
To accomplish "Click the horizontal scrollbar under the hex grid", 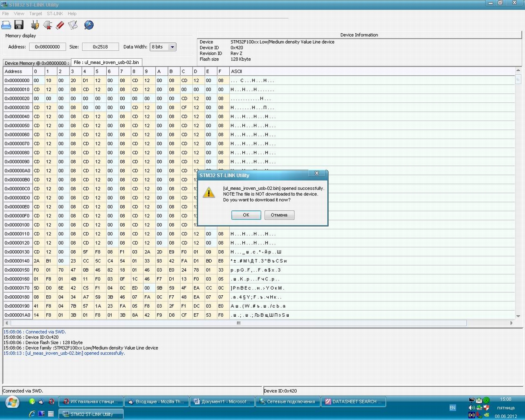I will click(238, 323).
